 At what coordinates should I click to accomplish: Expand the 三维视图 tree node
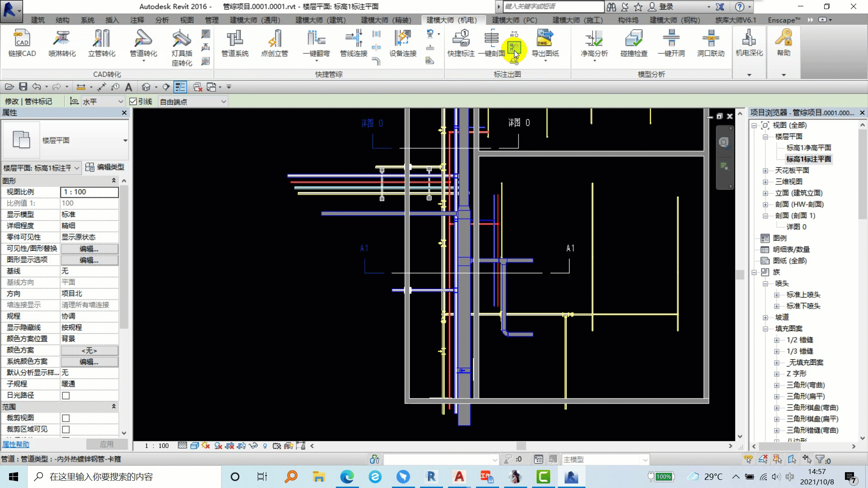point(765,182)
